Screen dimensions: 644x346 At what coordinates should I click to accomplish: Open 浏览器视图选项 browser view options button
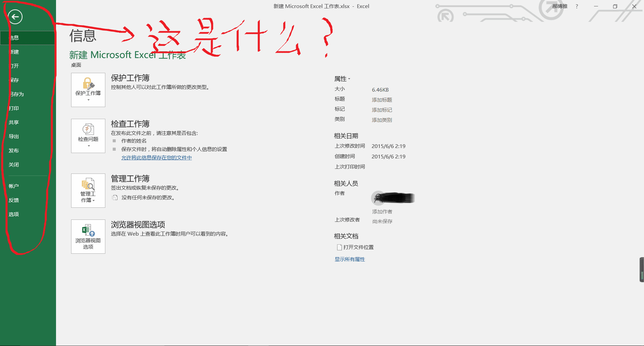pyautogui.click(x=88, y=237)
